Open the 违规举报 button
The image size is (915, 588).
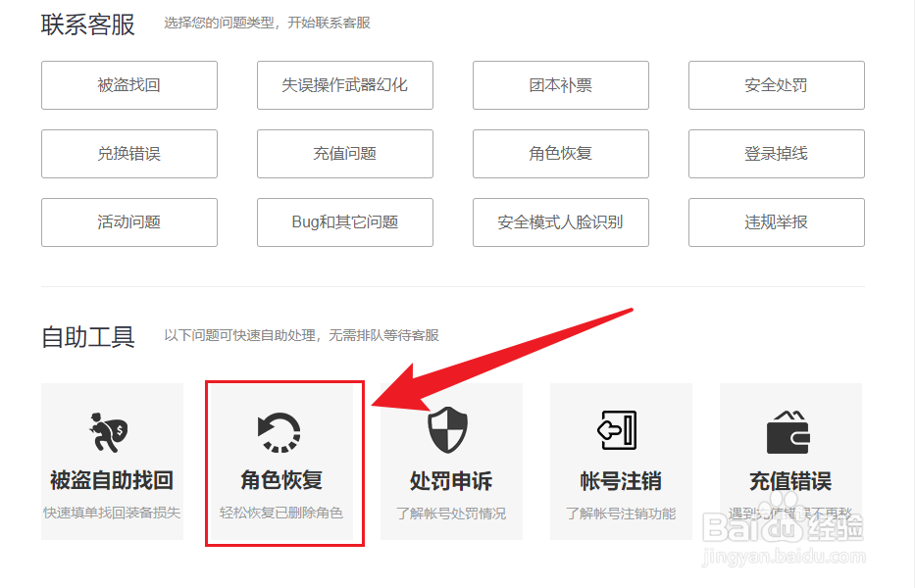coord(777,222)
